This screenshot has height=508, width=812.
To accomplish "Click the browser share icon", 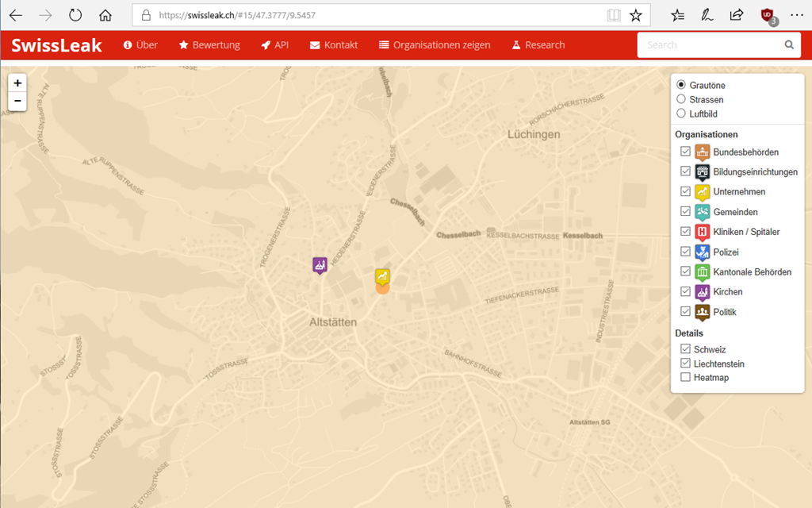I will [x=736, y=15].
